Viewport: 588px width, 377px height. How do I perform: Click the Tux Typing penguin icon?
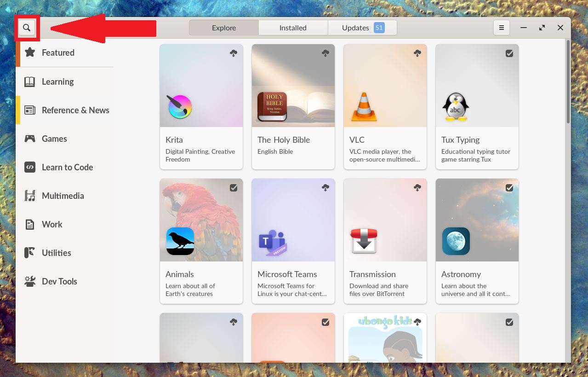tap(455, 107)
